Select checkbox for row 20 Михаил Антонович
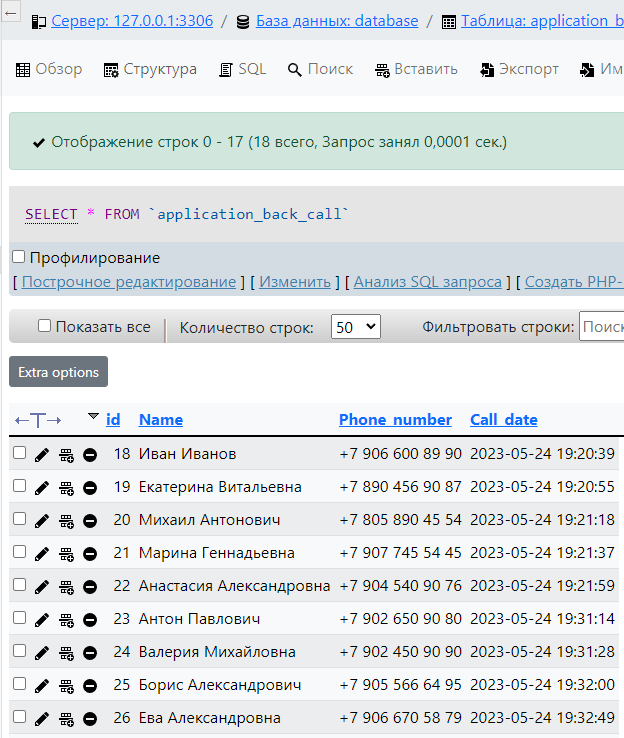This screenshot has width=624, height=738. pos(19,519)
